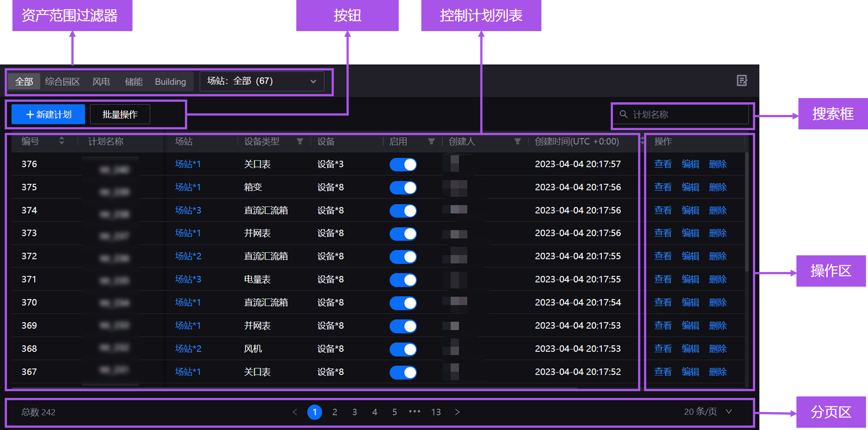Click 编辑 link for plan 374
Screen dimensions: 868x430
[x=690, y=211]
